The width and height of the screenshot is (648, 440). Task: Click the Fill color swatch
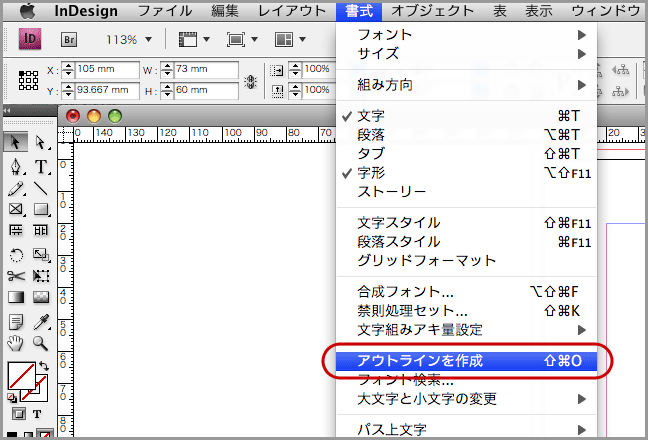[x=21, y=376]
